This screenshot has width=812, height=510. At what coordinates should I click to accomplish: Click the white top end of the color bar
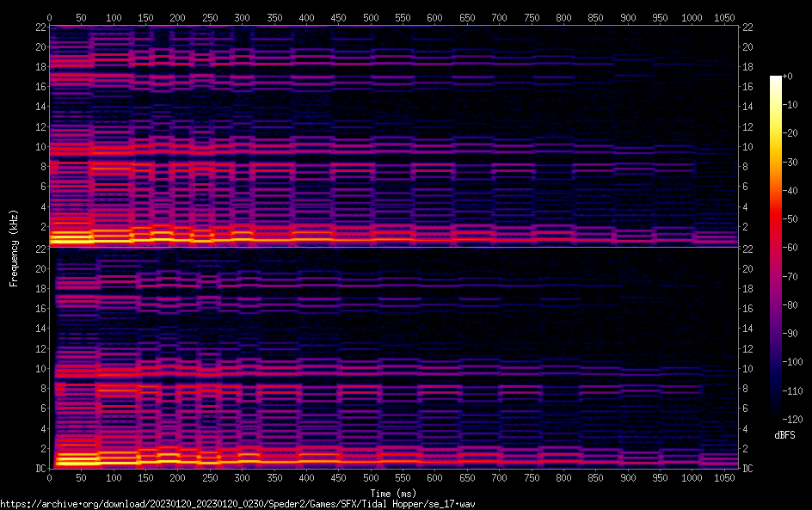[776, 79]
